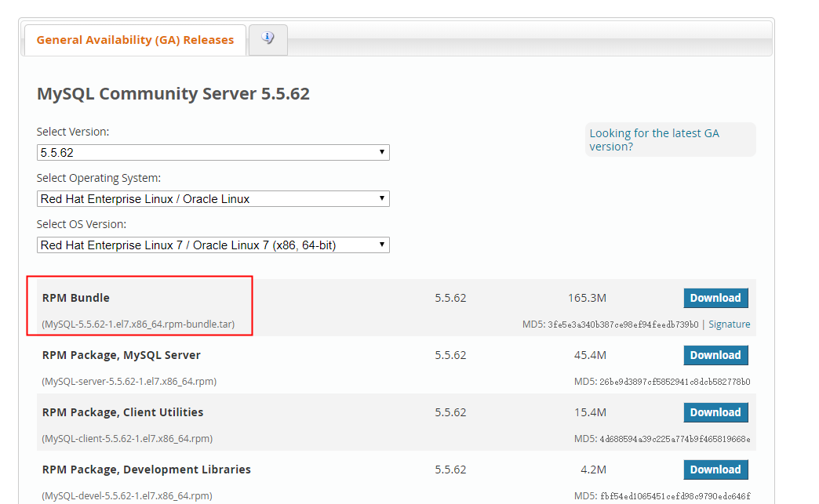
Task: Click the 'RPM Package, Development Libraries' title
Action: [146, 470]
